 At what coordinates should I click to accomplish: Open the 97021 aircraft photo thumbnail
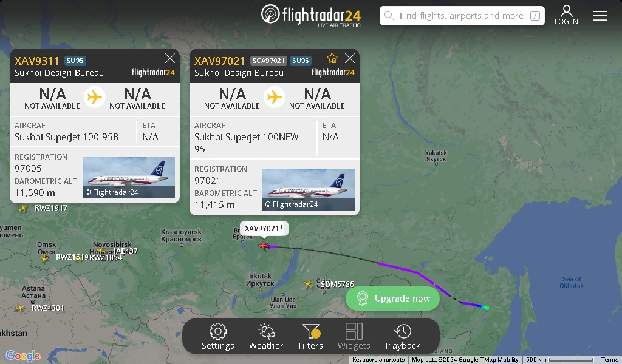(x=308, y=189)
